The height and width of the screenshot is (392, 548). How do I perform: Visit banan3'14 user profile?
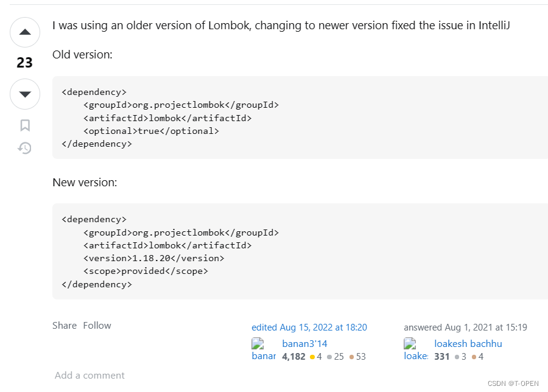(x=304, y=344)
